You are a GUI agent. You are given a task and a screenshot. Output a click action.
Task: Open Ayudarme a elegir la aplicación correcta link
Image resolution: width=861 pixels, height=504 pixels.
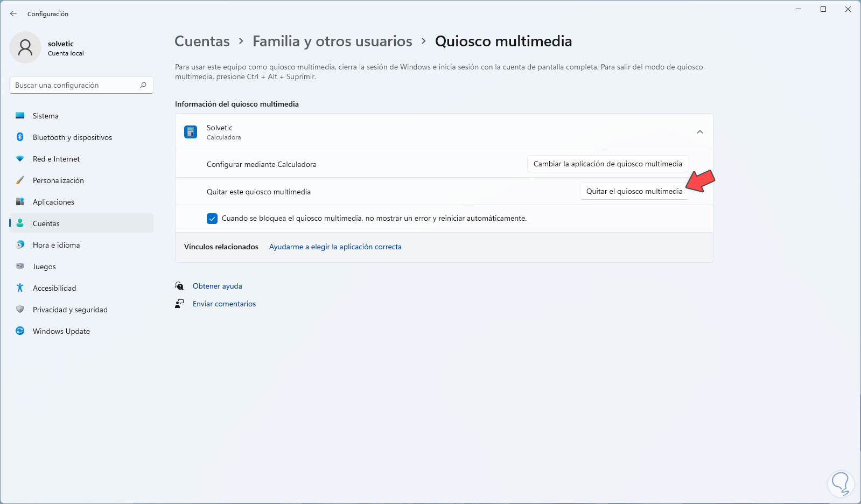(335, 247)
